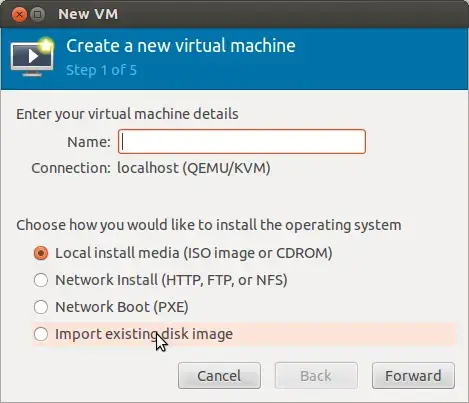Click the greyed-out Back button
Image resolution: width=469 pixels, height=403 pixels.
(316, 376)
